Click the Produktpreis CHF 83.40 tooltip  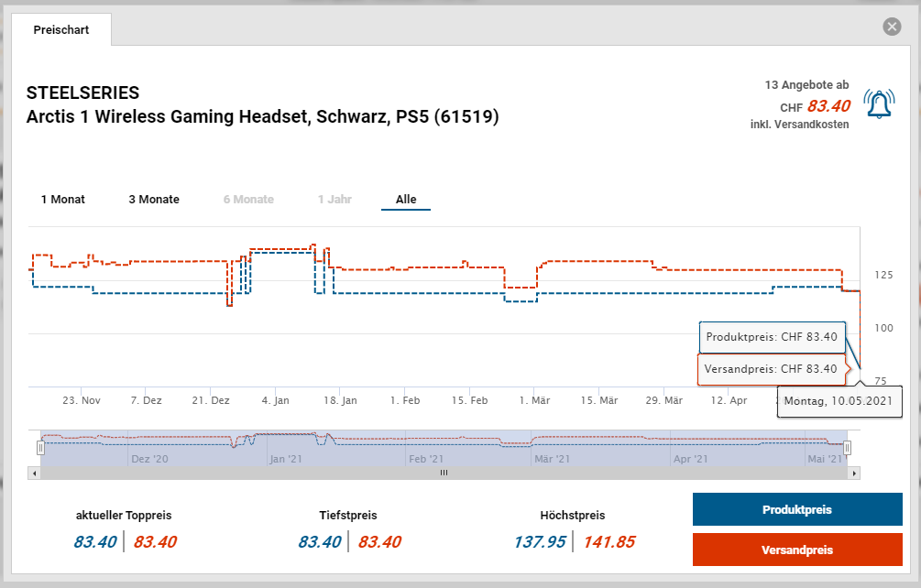772,337
